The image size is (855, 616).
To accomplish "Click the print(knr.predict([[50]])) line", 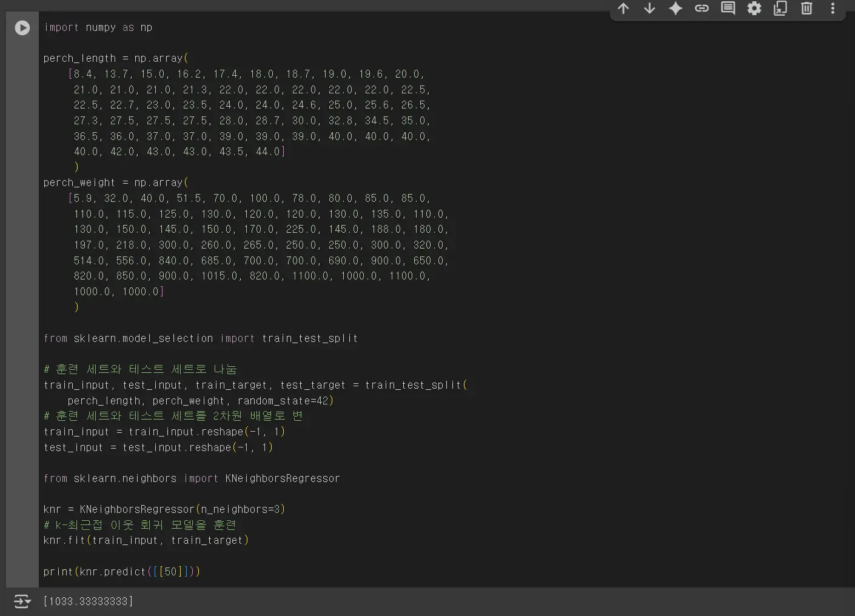I will (x=122, y=572).
